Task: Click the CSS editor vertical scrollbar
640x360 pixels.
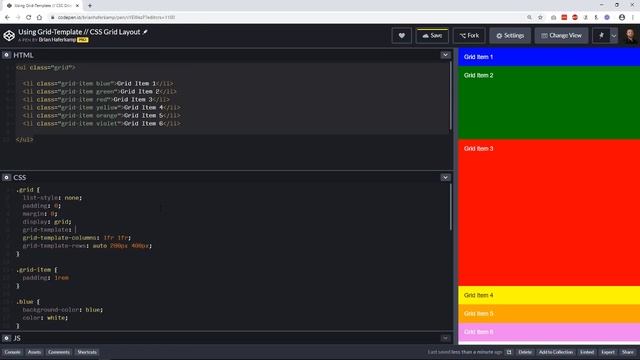Action: pos(451,207)
